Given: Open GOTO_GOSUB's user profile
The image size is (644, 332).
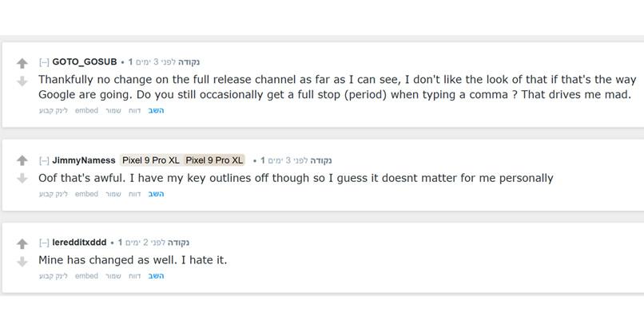Looking at the screenshot, I should pyautogui.click(x=85, y=62).
